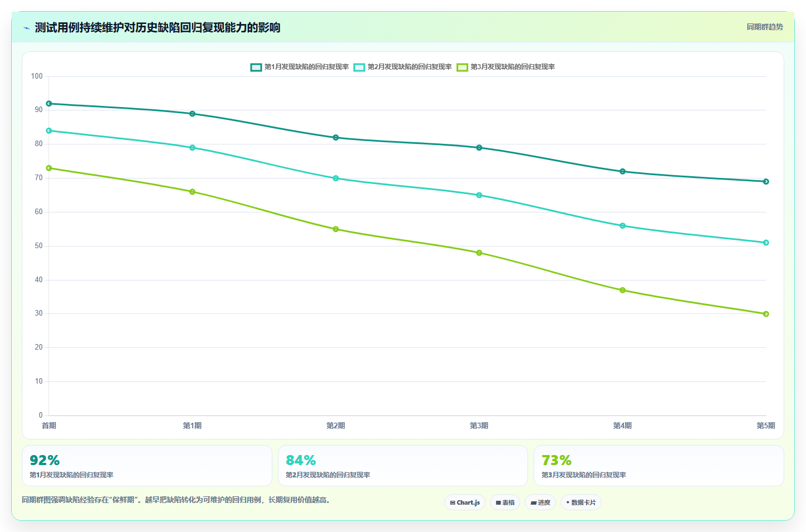Image resolution: width=806 pixels, height=532 pixels.
Task: Click lime-green series point at 第3期
Action: pyautogui.click(x=479, y=253)
